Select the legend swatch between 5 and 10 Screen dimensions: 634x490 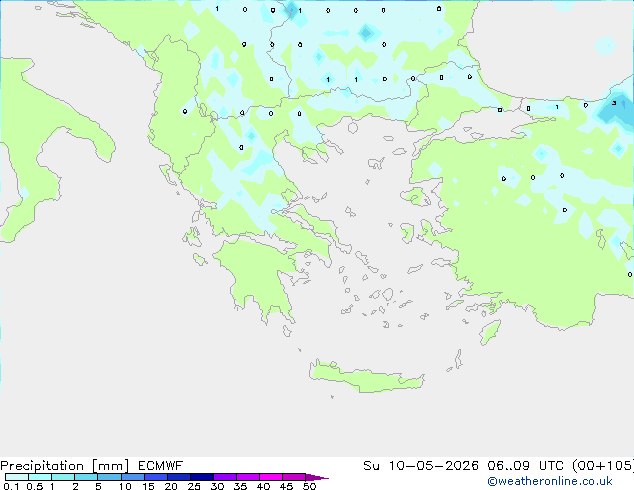109,477
